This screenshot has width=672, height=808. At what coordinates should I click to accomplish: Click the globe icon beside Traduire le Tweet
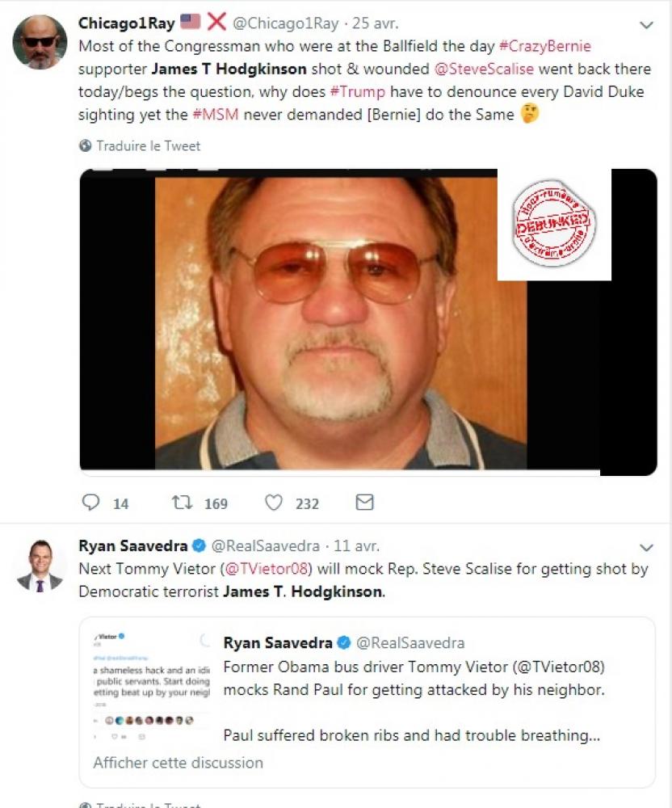click(x=86, y=146)
